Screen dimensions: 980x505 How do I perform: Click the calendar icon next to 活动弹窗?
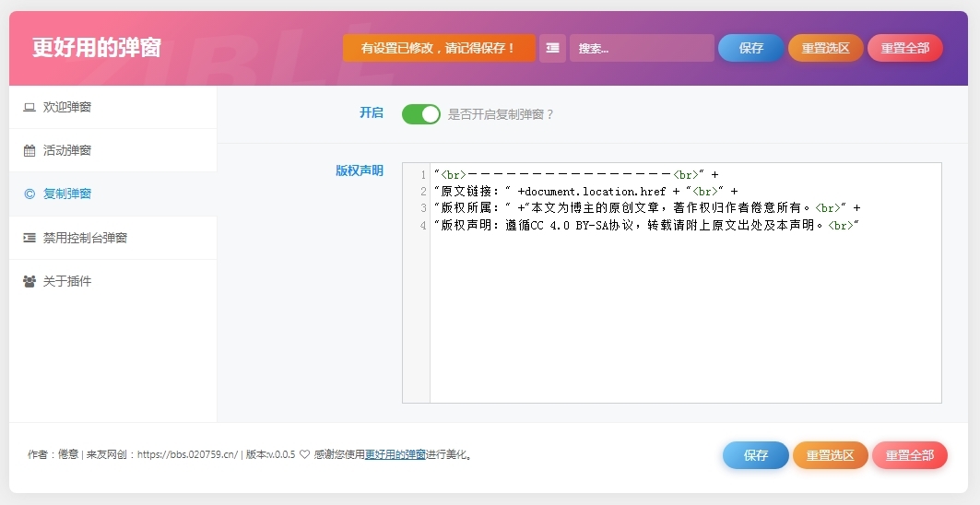click(30, 150)
